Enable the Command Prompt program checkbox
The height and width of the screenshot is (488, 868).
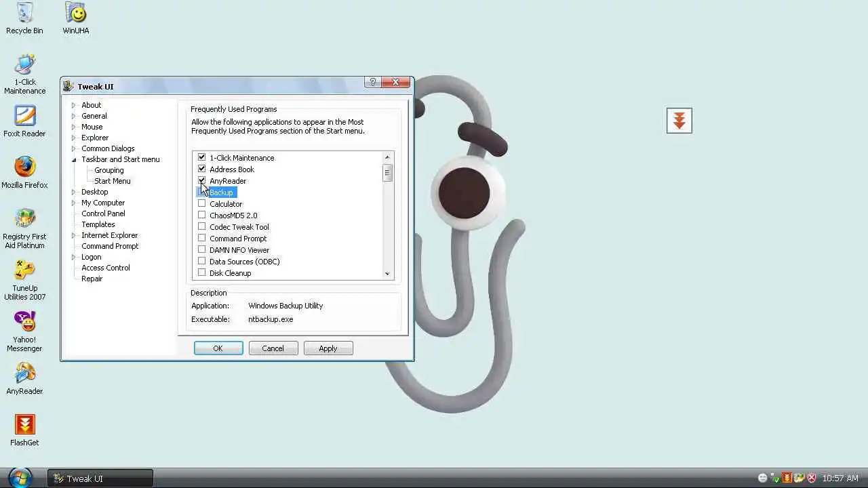point(201,238)
